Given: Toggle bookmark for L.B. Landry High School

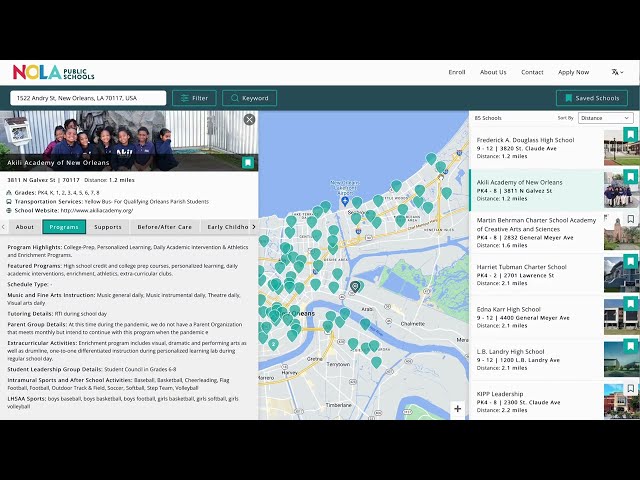Looking at the screenshot, I should (631, 346).
